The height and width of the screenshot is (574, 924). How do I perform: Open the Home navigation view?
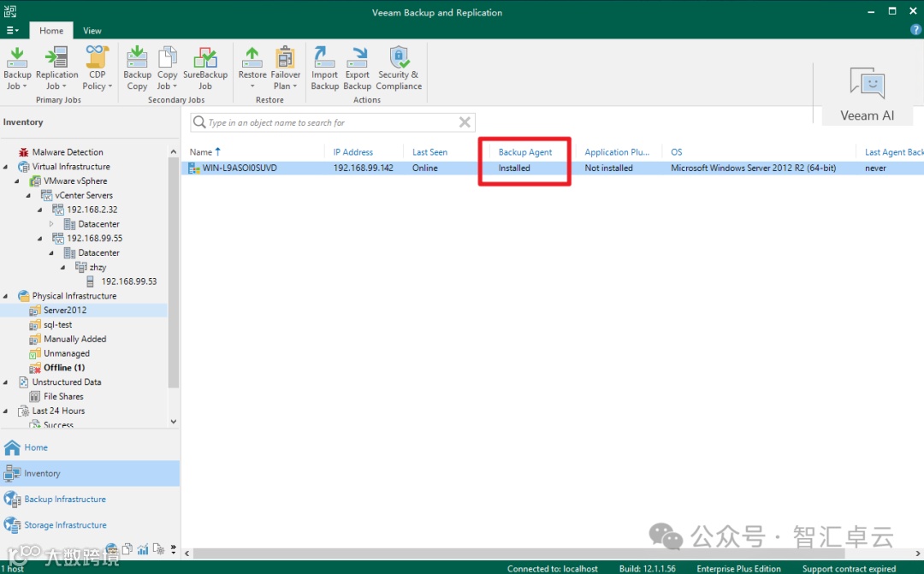pos(90,447)
